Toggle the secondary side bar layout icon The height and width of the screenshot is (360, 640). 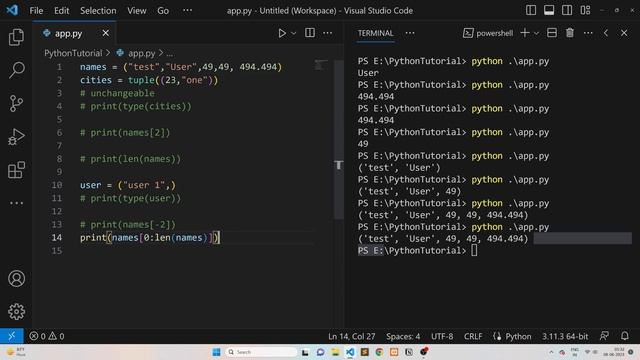click(x=567, y=10)
